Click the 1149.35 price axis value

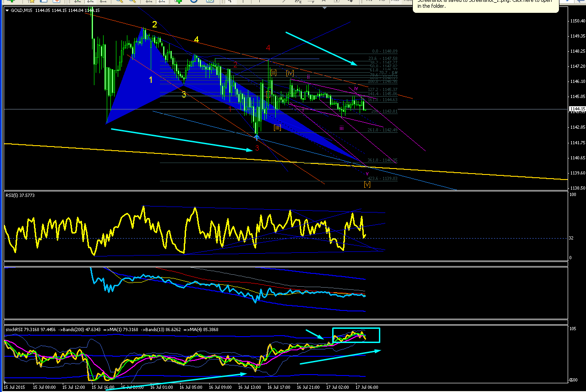click(x=577, y=36)
